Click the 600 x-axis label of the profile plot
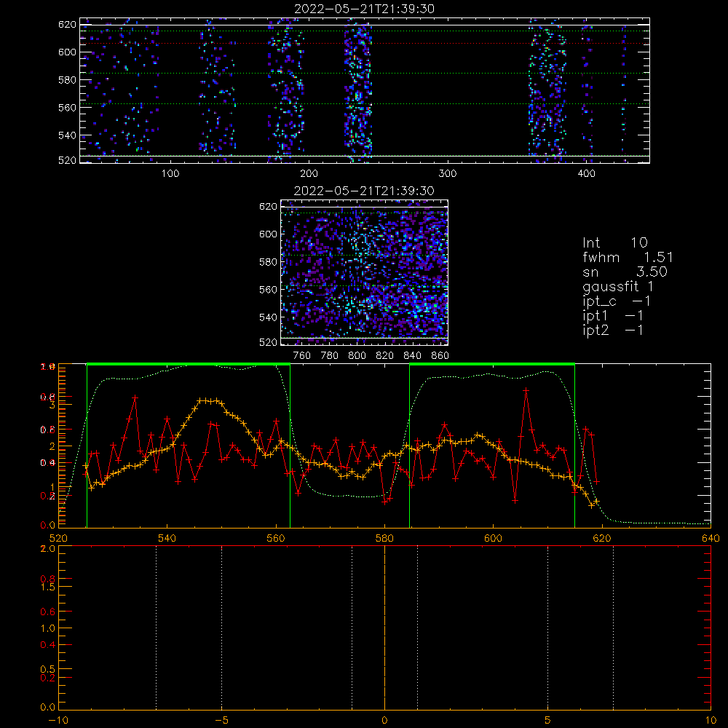The width and height of the screenshot is (728, 728). point(493,539)
